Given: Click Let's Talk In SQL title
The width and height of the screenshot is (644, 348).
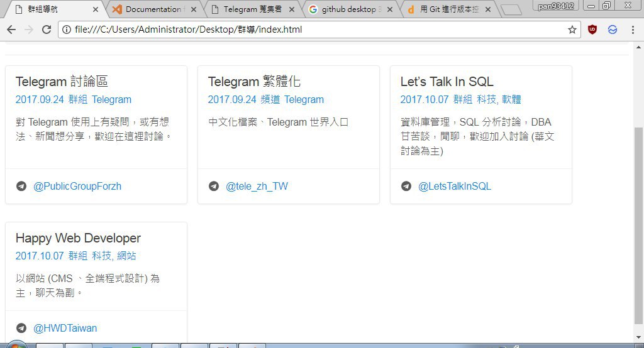Looking at the screenshot, I should [447, 81].
